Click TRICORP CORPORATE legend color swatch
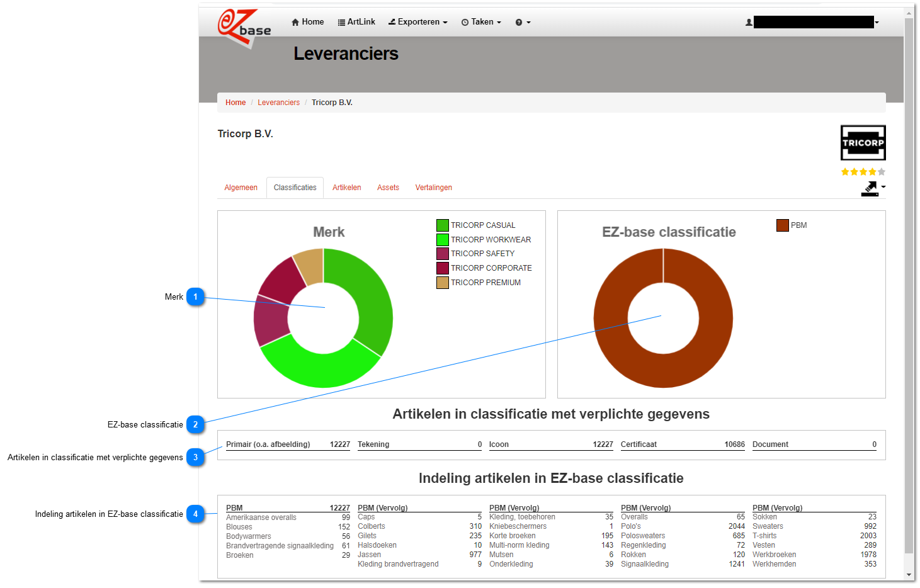The width and height of the screenshot is (920, 588). (x=443, y=268)
